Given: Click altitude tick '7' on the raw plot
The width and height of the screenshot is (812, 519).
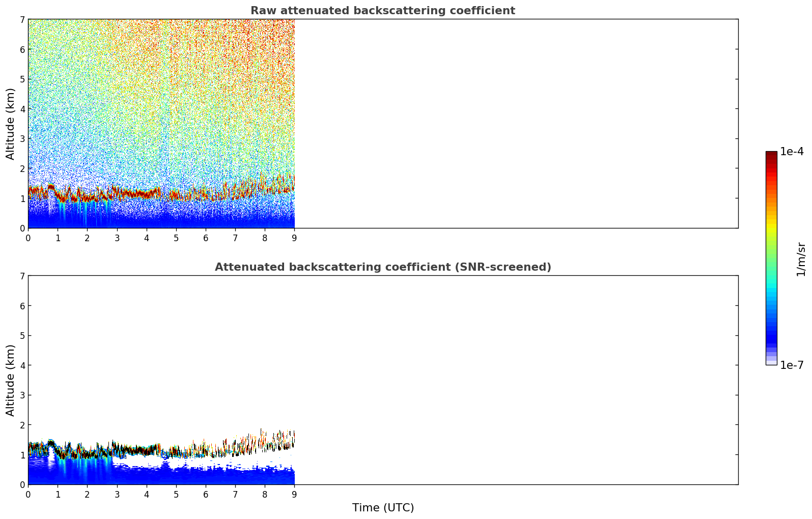Looking at the screenshot, I should click(22, 19).
